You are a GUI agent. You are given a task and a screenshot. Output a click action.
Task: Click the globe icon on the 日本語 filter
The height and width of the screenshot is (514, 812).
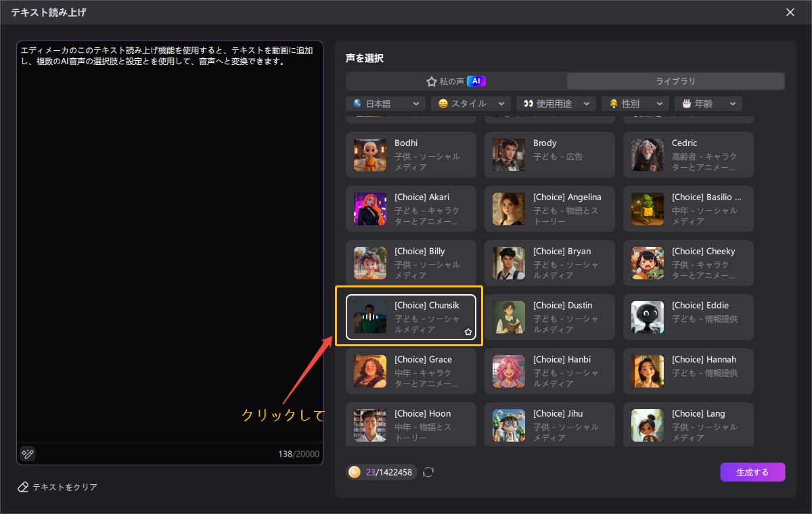357,103
